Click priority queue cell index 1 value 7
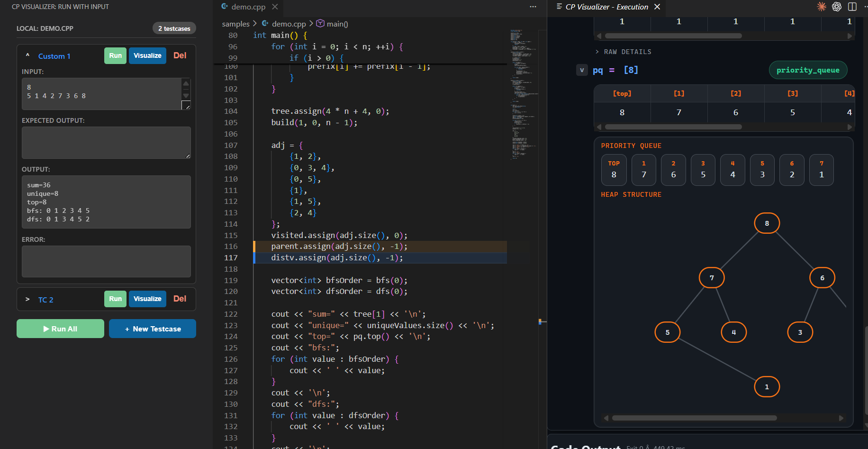Viewport: 868px width, 449px height. pyautogui.click(x=643, y=170)
